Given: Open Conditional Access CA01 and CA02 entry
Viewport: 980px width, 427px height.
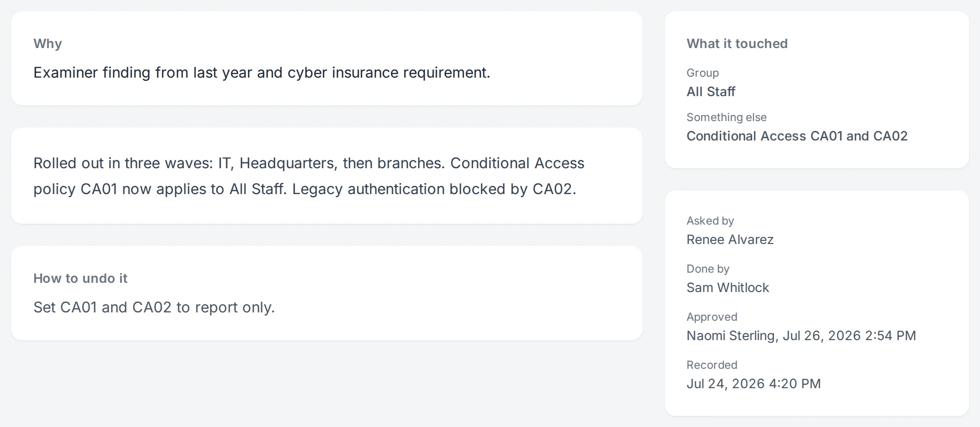Looking at the screenshot, I should point(797,136).
